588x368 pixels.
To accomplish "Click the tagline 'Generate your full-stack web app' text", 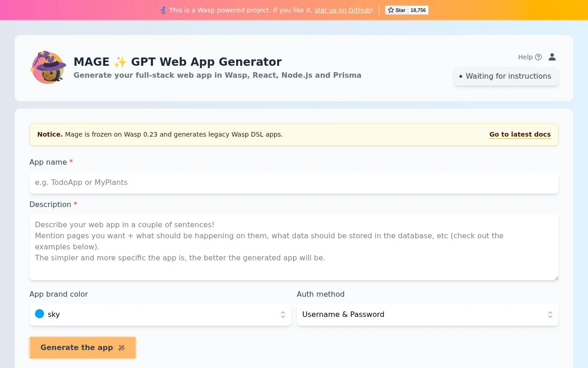I will tap(217, 75).
